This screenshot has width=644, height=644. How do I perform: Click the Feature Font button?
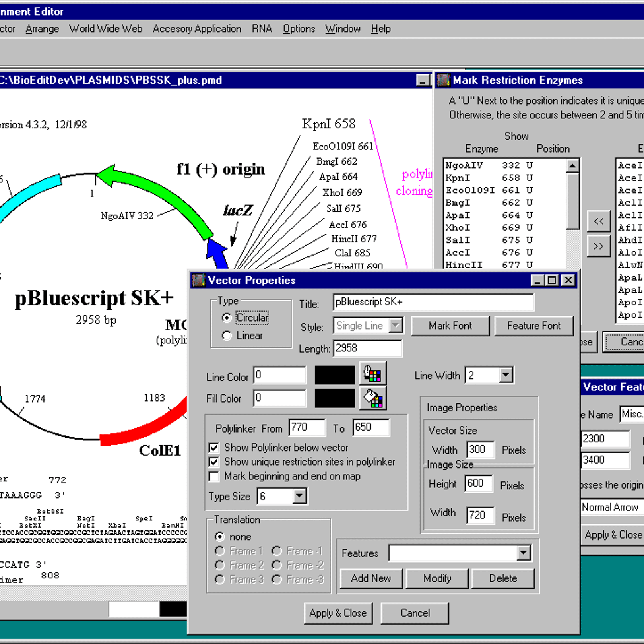pos(534,326)
